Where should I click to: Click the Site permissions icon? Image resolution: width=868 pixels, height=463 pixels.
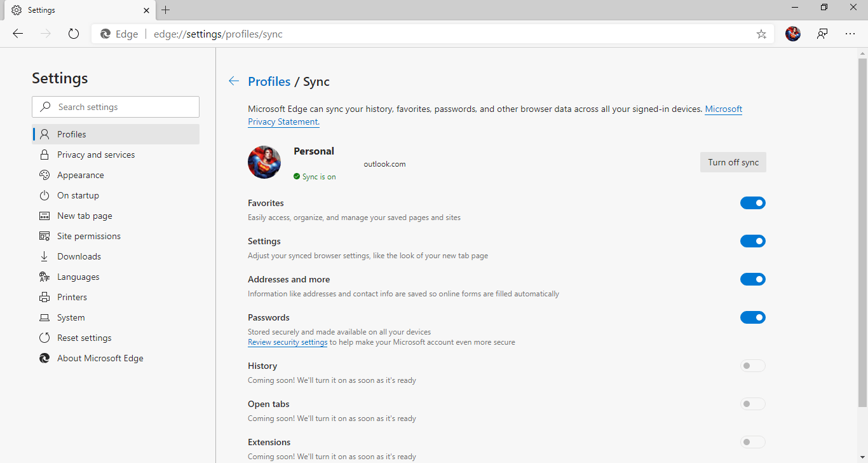tap(44, 236)
